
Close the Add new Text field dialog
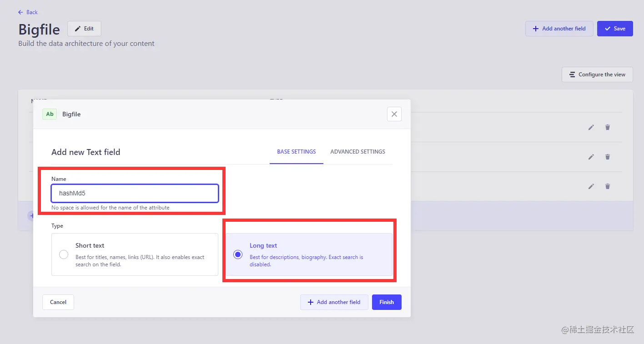pyautogui.click(x=394, y=114)
